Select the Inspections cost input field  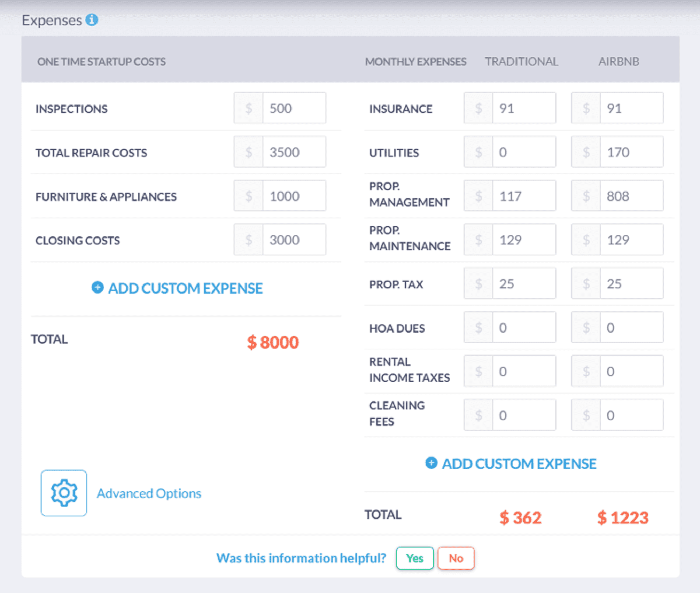tap(294, 108)
